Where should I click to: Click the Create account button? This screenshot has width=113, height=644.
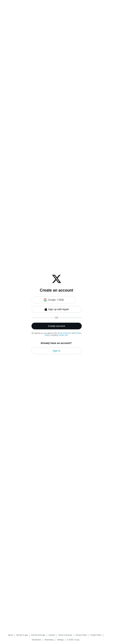[56, 326]
